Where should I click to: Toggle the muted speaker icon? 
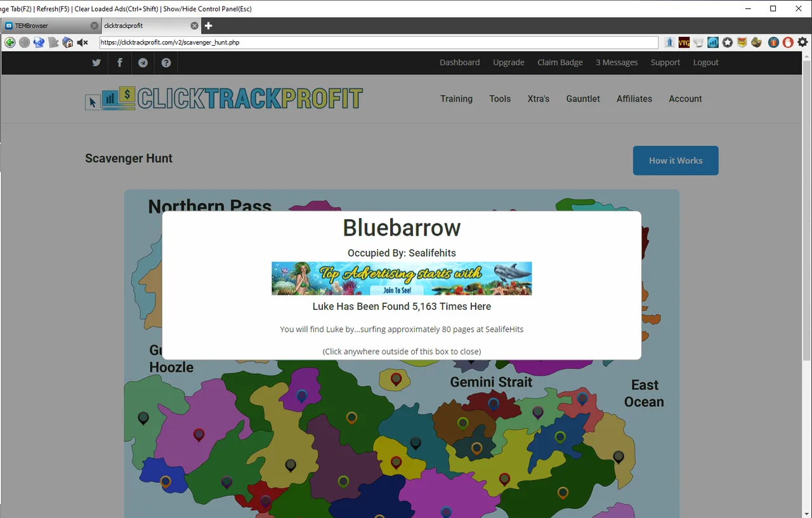point(82,43)
